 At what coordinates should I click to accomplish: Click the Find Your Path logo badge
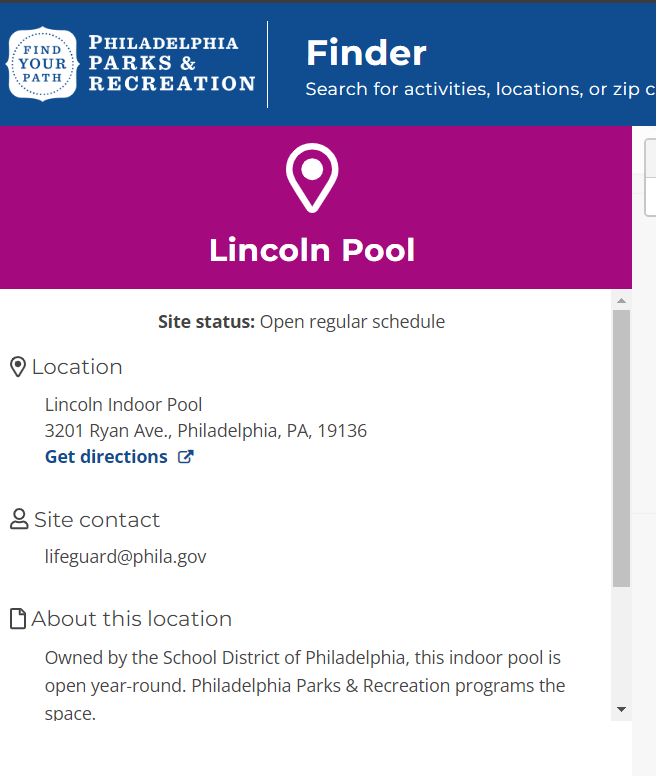click(43, 64)
